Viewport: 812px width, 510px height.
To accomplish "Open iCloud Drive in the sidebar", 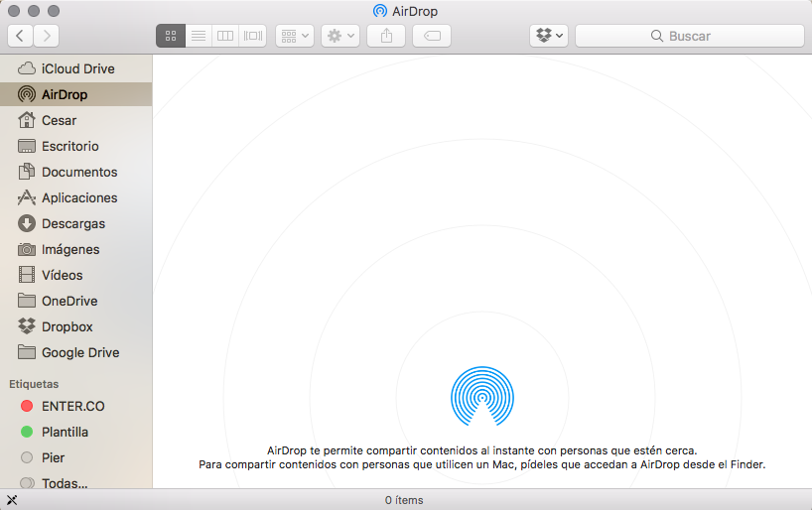I will tap(76, 68).
